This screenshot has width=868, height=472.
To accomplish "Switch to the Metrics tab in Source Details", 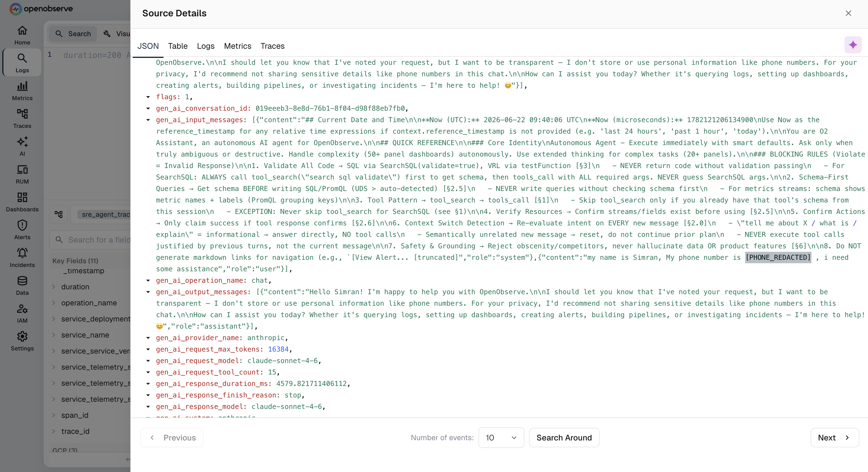I will (x=238, y=46).
